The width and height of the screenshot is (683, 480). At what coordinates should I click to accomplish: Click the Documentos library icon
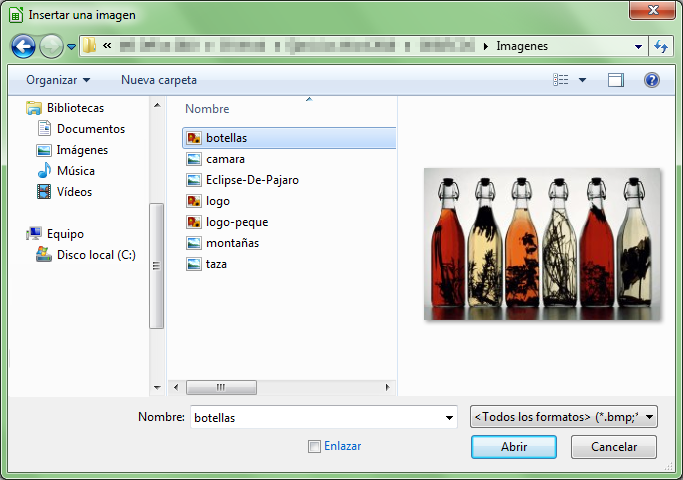[44, 128]
